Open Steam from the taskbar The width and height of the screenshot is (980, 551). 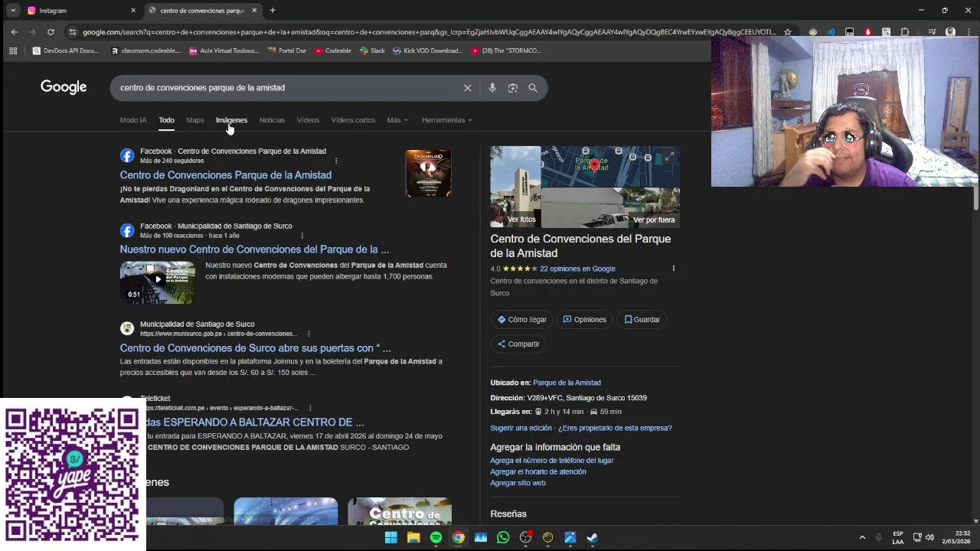(x=592, y=537)
